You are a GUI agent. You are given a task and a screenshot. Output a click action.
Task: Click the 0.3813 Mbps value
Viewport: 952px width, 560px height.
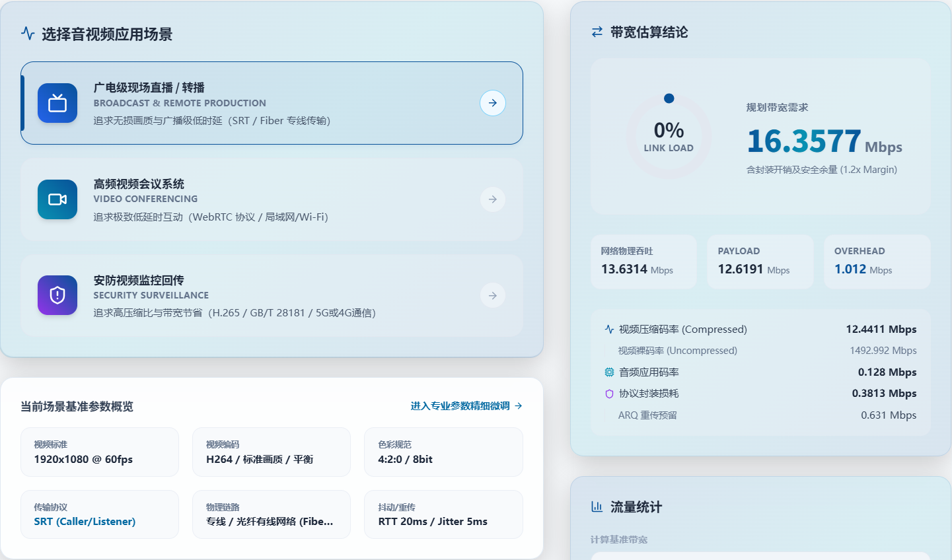[884, 394]
